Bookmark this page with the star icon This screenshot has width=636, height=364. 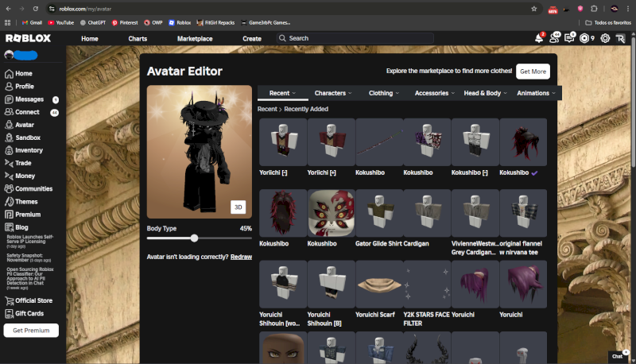click(533, 8)
